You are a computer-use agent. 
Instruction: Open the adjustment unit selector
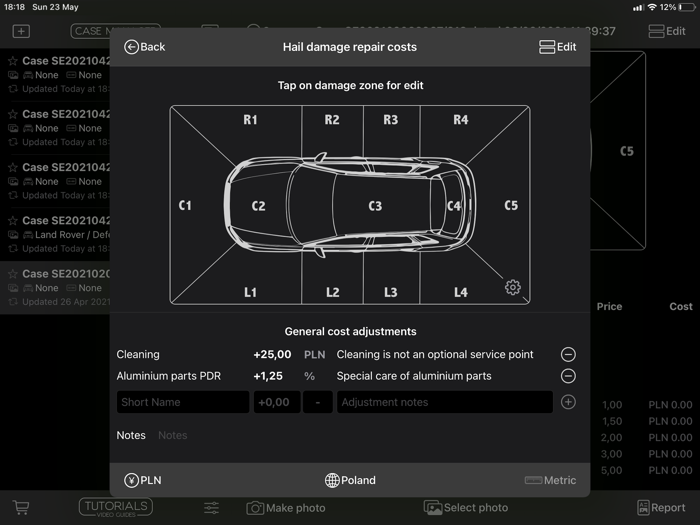317,402
